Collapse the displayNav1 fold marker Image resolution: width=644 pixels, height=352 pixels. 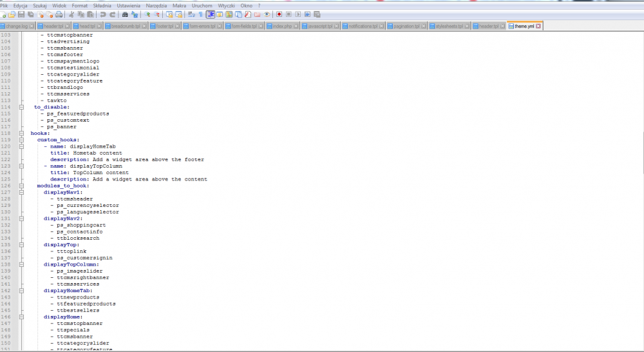[21, 193]
